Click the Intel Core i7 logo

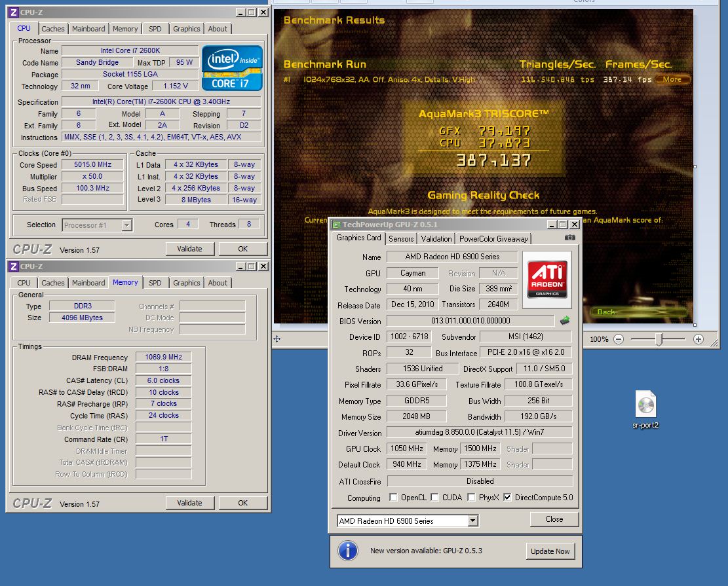pos(232,67)
